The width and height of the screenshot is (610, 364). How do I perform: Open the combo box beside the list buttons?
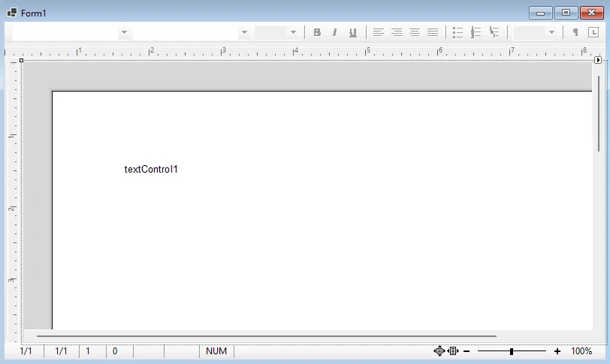click(x=536, y=32)
